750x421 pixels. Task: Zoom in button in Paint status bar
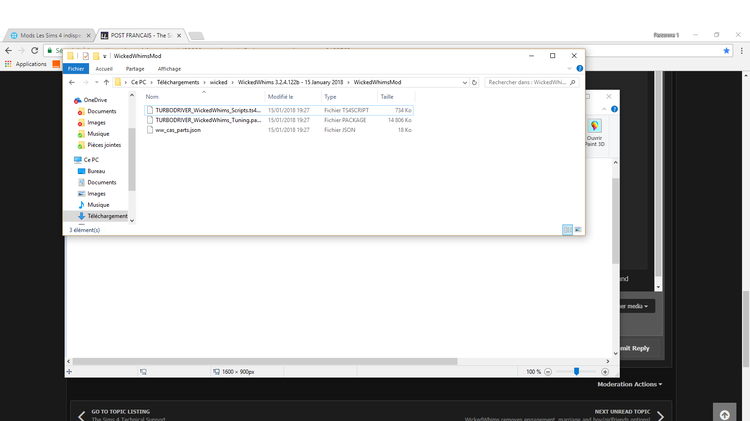(605, 372)
